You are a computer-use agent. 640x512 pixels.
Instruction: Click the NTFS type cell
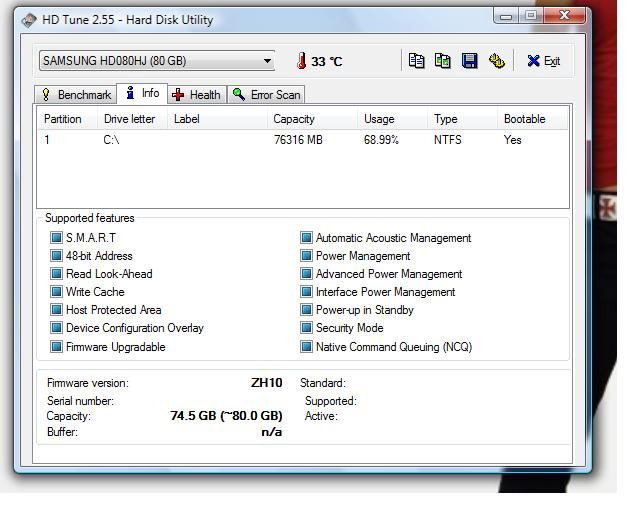(x=447, y=140)
